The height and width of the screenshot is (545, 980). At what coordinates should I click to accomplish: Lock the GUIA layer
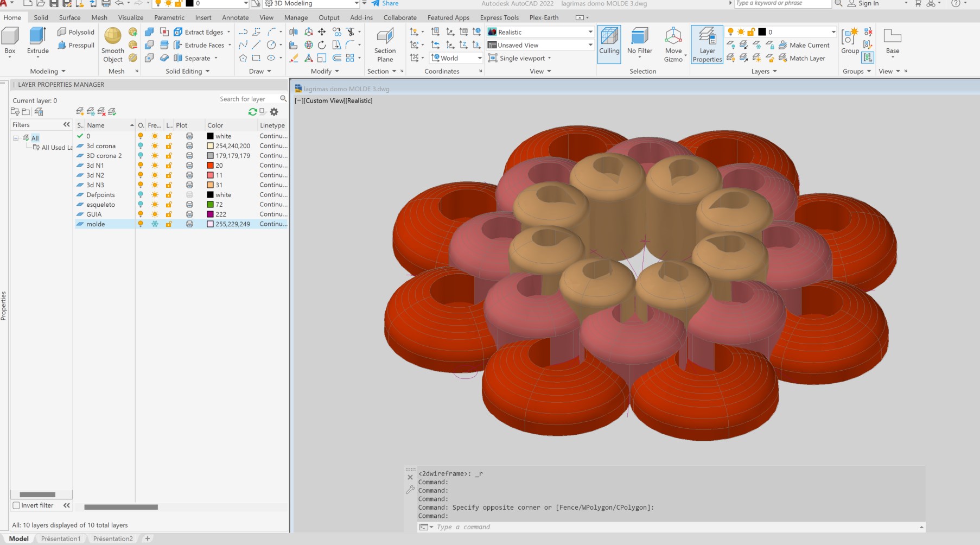pyautogui.click(x=169, y=214)
